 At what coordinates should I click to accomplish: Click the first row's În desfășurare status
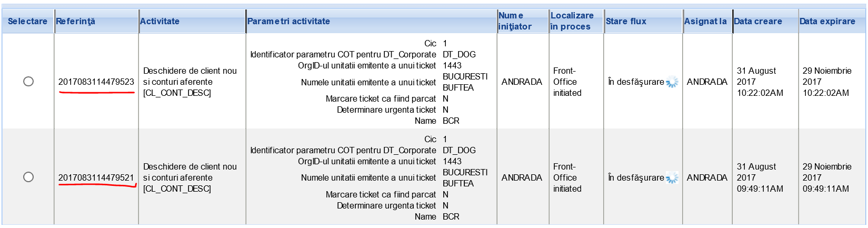(636, 82)
